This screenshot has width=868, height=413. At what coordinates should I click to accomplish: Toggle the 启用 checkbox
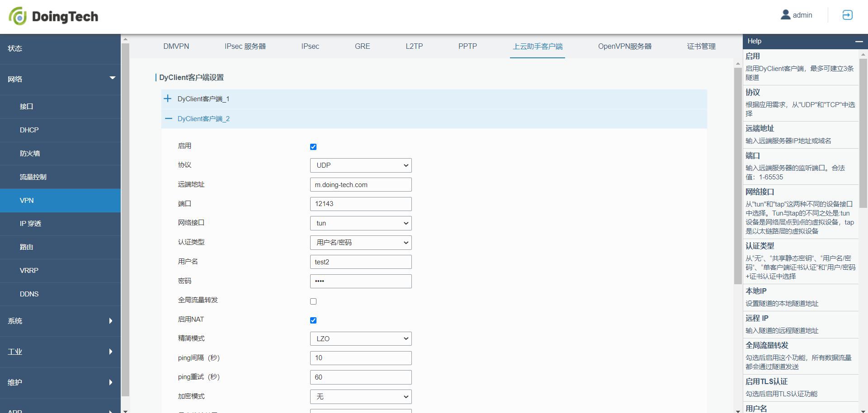[313, 147]
